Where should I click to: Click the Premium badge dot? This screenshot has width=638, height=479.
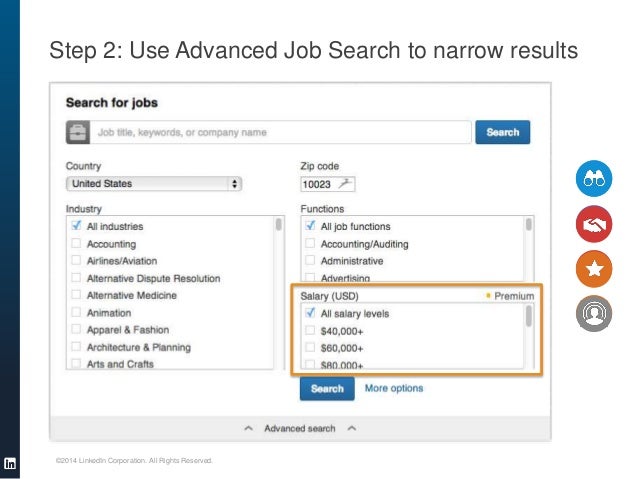tap(488, 296)
